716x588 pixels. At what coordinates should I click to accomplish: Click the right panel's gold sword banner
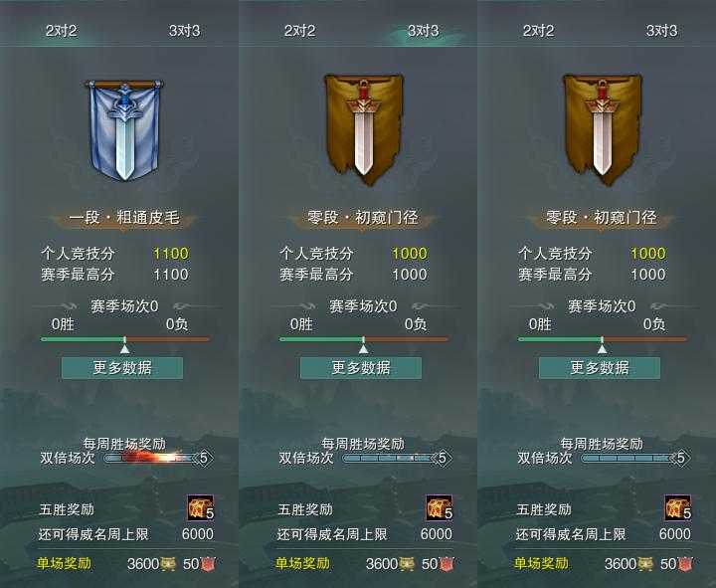pos(603,129)
